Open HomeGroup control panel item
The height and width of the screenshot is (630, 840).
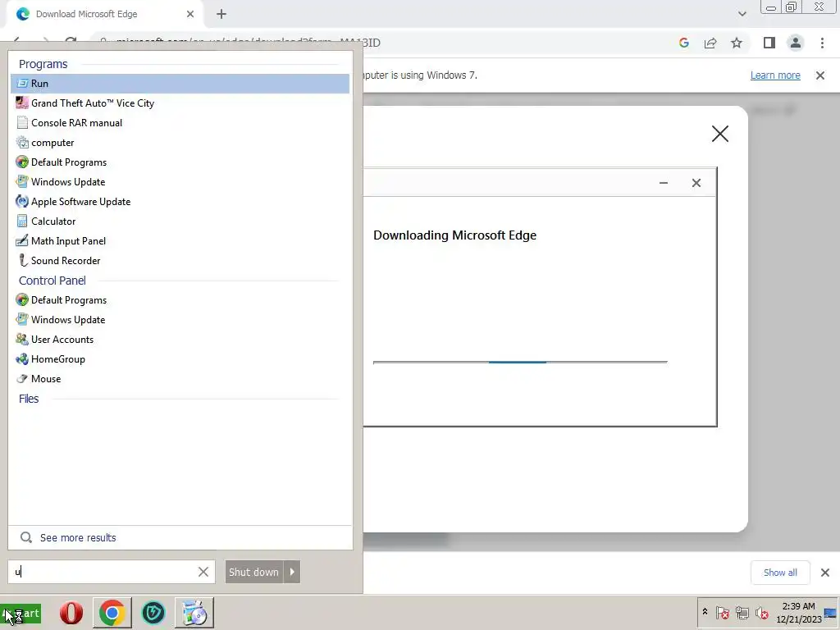(180, 359)
